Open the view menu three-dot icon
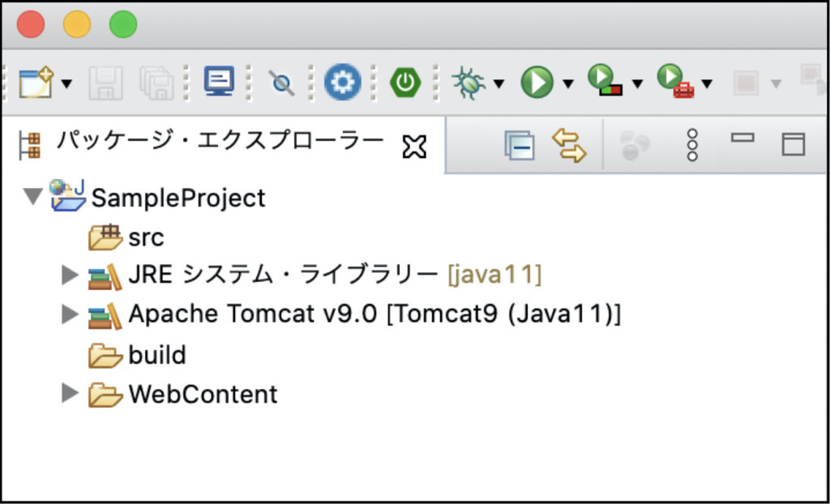 click(691, 146)
